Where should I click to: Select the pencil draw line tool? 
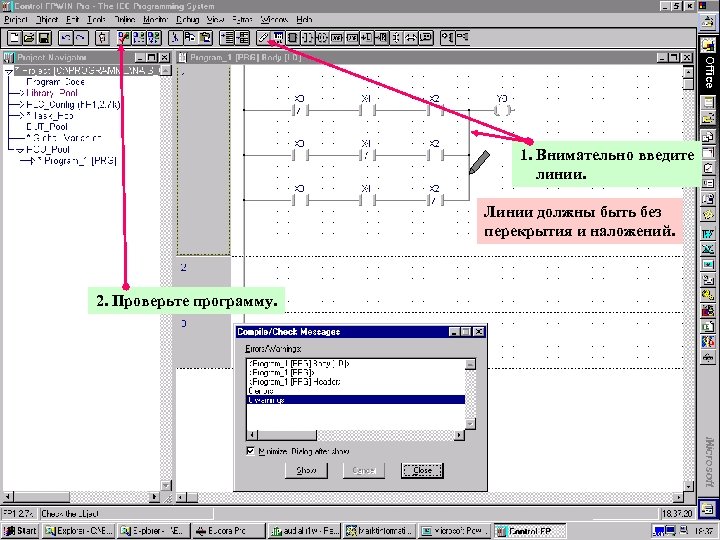click(x=263, y=38)
